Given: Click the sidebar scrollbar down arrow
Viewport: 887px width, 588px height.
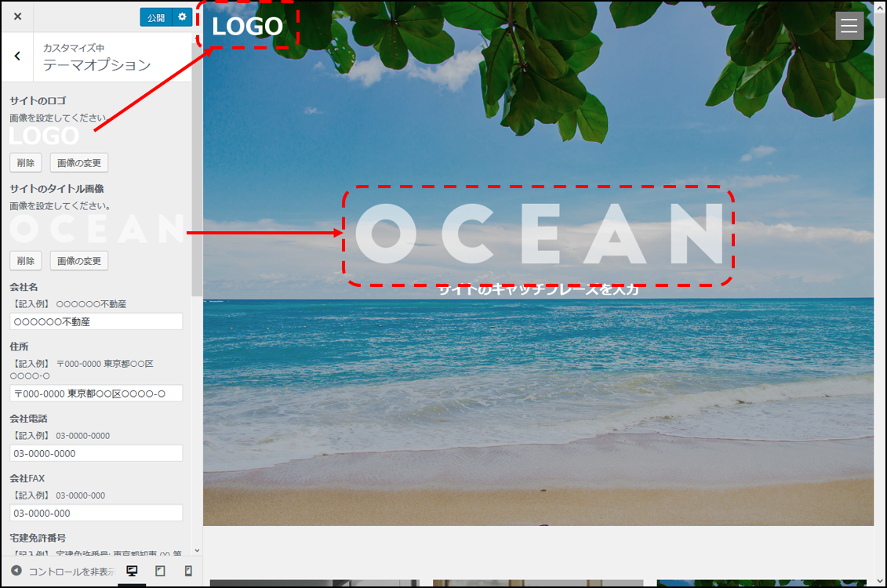Looking at the screenshot, I should [x=197, y=550].
